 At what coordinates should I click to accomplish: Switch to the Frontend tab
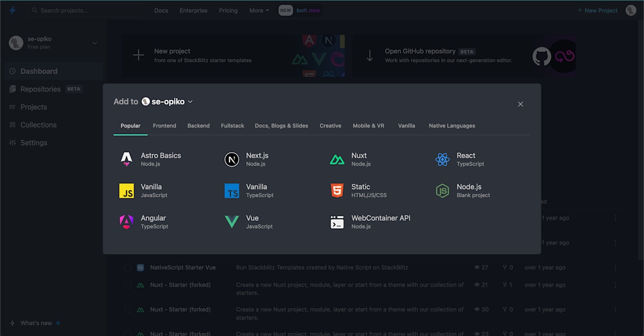[x=164, y=125]
